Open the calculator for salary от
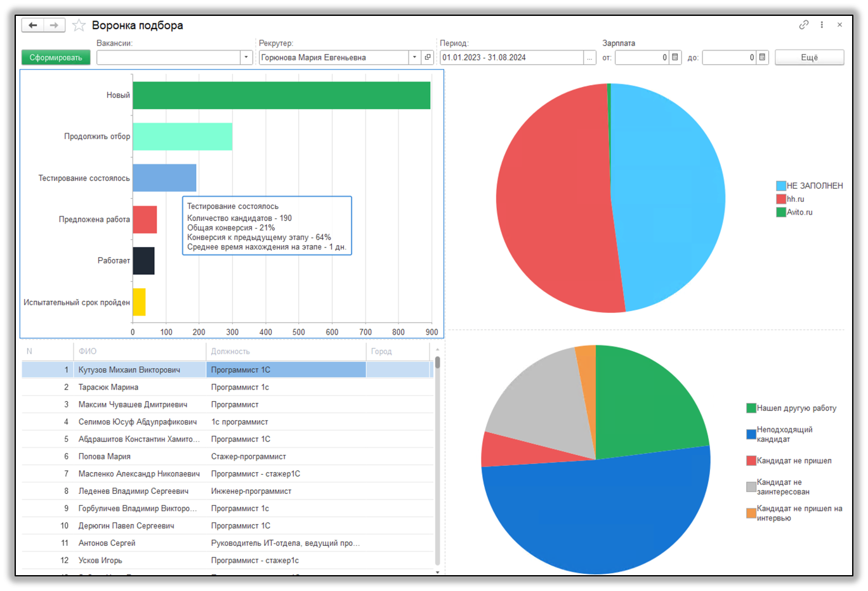Screen dimensions: 868x591 click(x=675, y=58)
